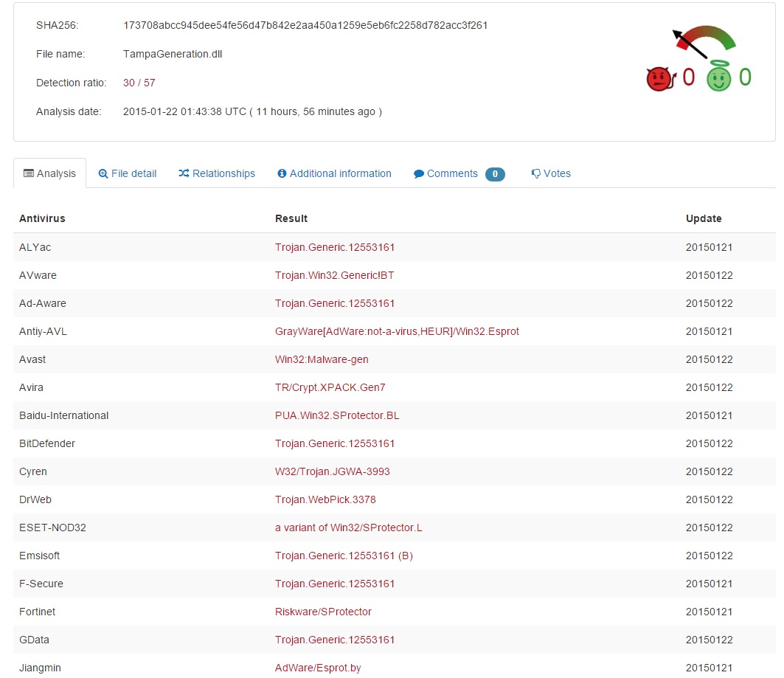Click Avast result Win32:Malware-gen
The height and width of the screenshot is (678, 784).
(322, 359)
